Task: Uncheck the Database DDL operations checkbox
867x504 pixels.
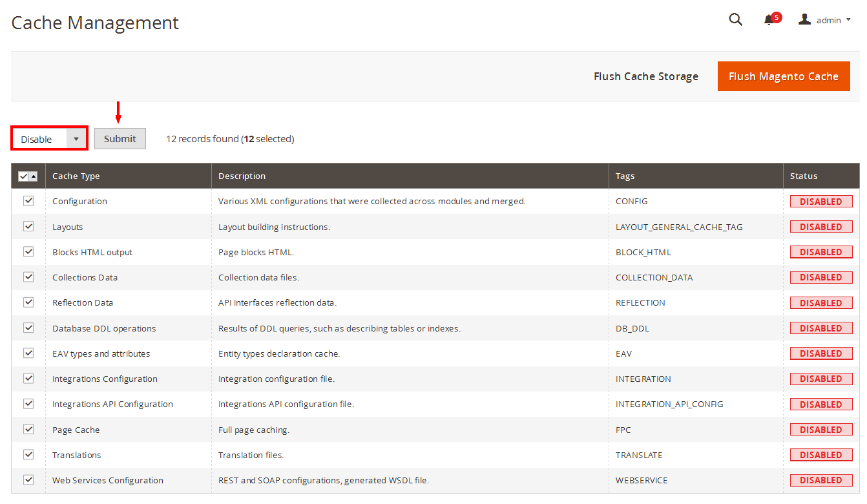Action: click(x=28, y=328)
